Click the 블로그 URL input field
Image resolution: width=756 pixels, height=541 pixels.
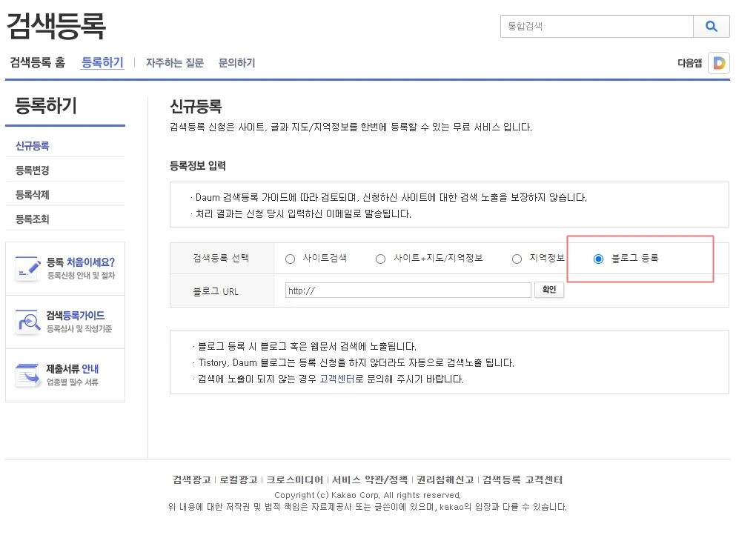[x=406, y=290]
